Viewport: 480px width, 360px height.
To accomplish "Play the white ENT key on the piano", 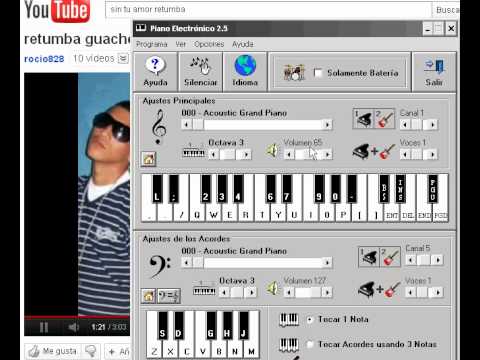I will click(392, 215).
